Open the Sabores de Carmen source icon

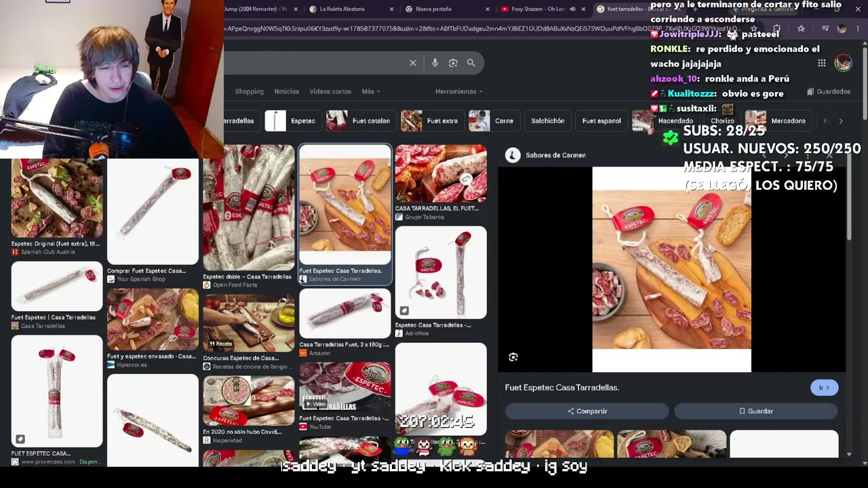click(x=513, y=155)
